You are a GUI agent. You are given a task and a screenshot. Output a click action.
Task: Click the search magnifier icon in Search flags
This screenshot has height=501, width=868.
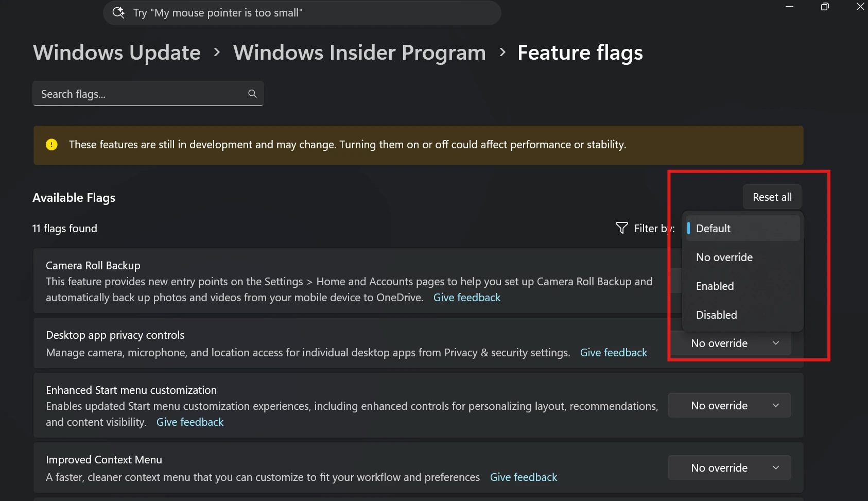click(x=252, y=94)
